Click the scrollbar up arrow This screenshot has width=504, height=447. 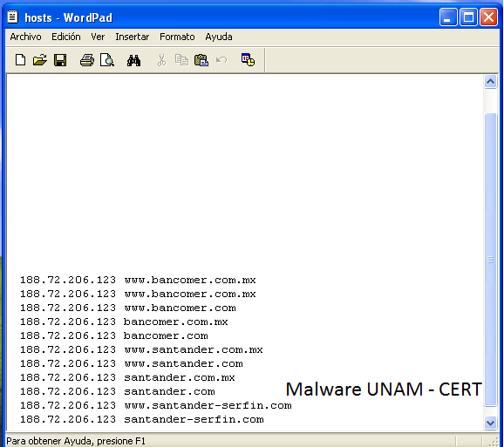(x=491, y=82)
